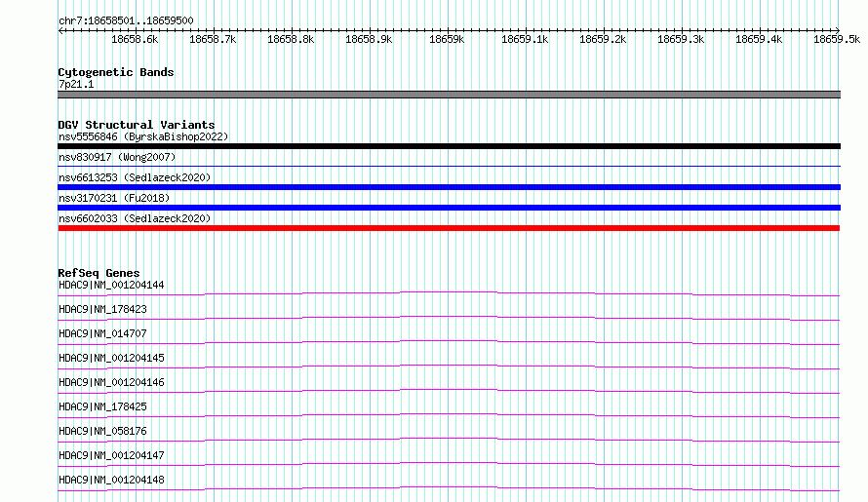Click the red nsv6602033 variant bar

[449, 228]
